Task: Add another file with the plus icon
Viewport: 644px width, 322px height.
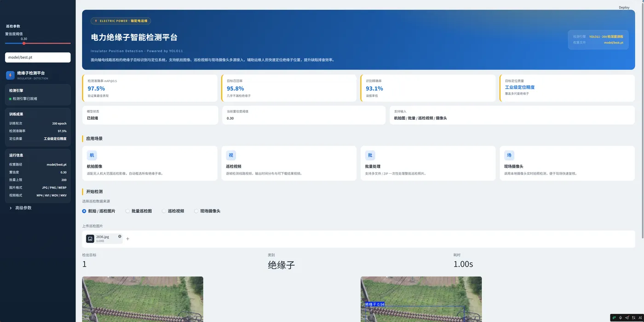Action: tap(128, 239)
